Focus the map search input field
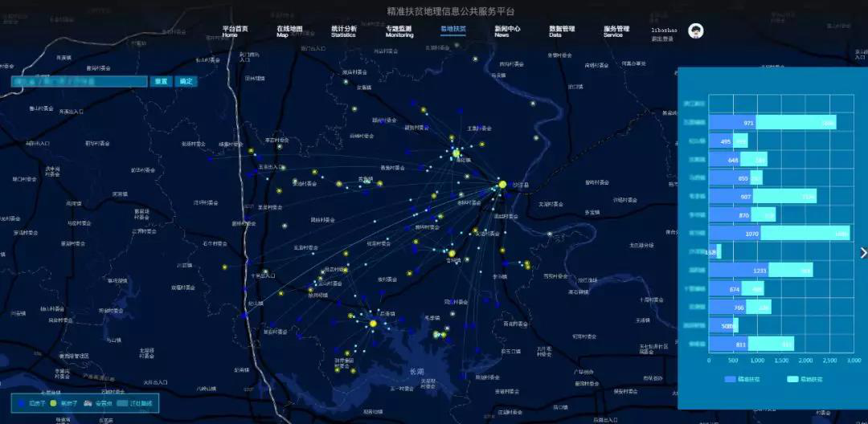Screen dimensions: 868x424 click(79, 81)
